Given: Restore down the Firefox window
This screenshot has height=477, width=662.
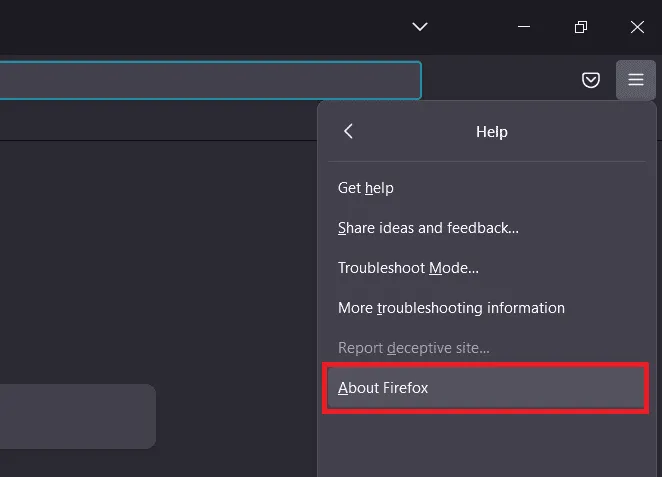Looking at the screenshot, I should [x=581, y=27].
